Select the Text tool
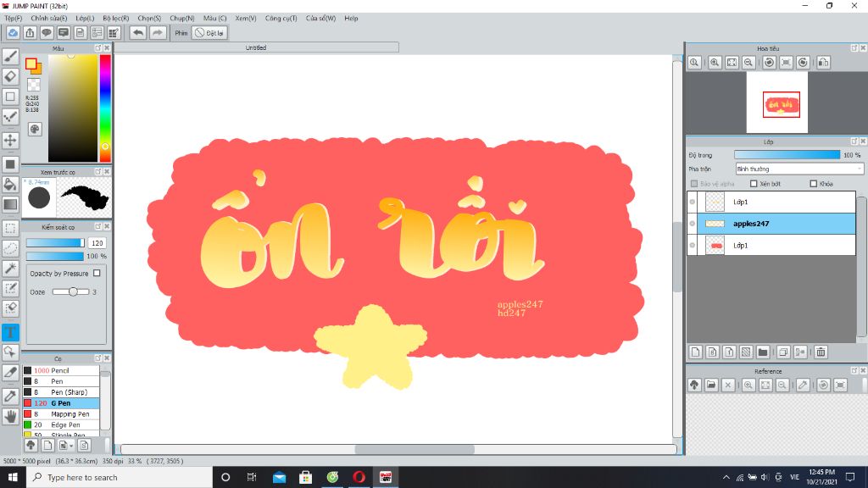 coord(10,332)
